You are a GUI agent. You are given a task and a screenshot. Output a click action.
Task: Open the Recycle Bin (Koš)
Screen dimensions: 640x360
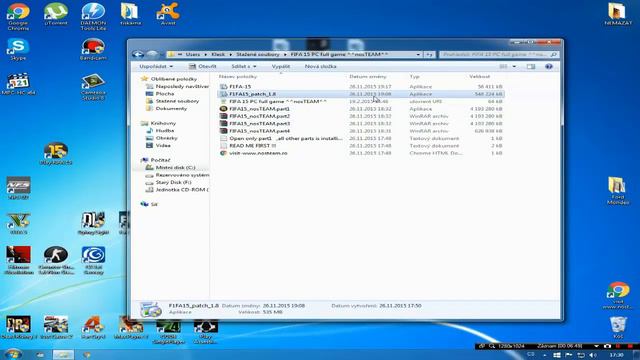[618, 327]
